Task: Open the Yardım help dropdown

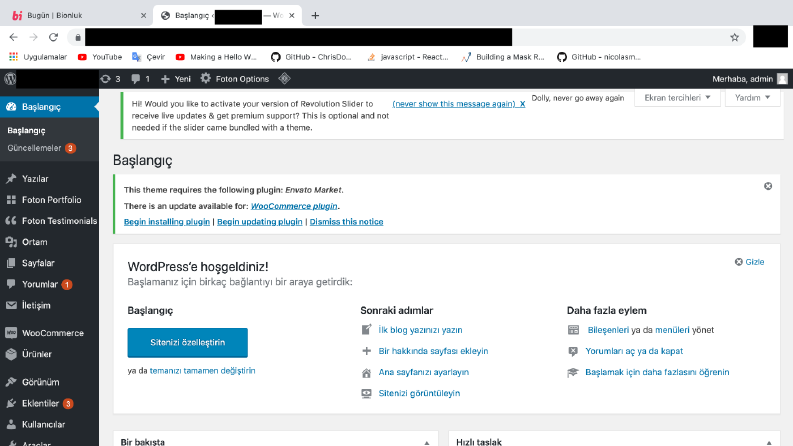Action: 753,98
